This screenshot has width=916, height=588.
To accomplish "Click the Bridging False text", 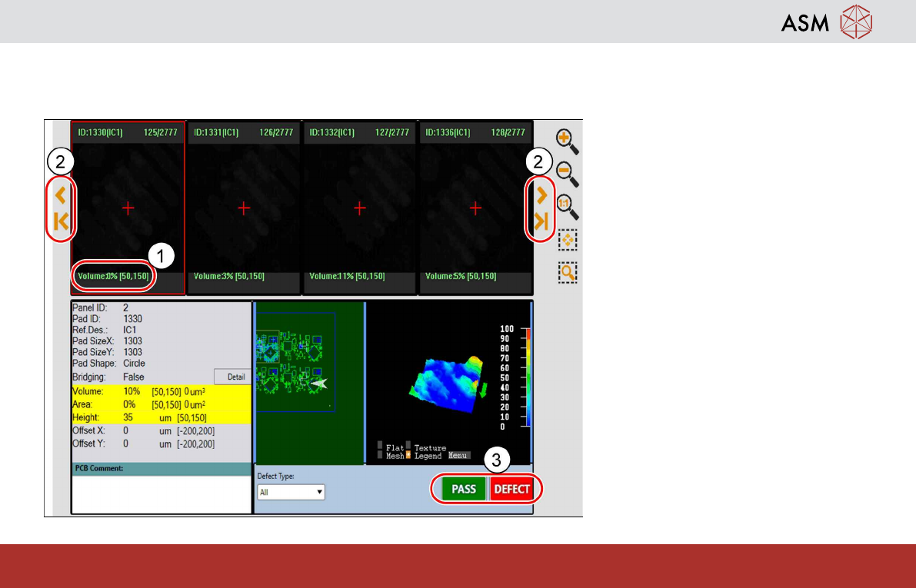I will (108, 377).
